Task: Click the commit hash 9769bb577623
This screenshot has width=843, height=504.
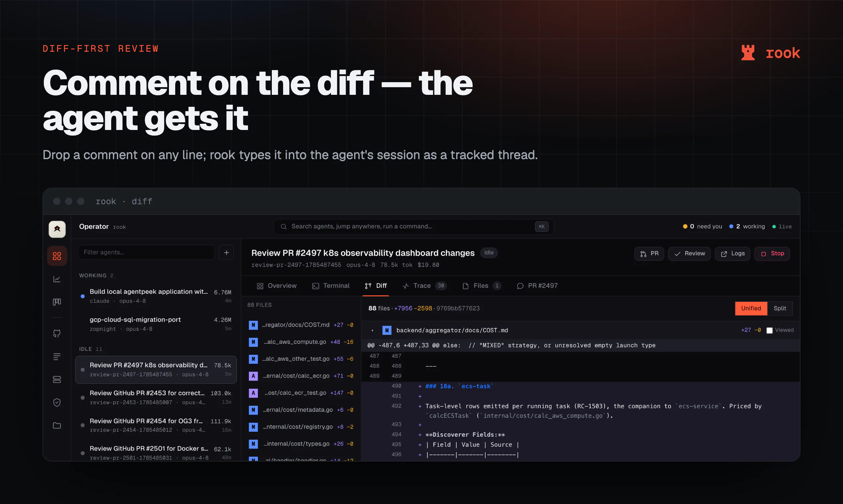Action: (458, 308)
